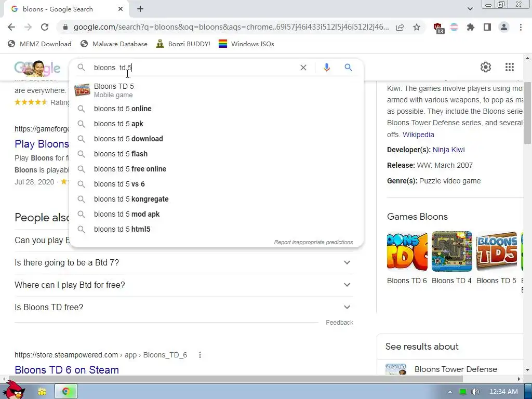Image resolution: width=532 pixels, height=399 pixels.
Task: Select the bloons - Google Search tab
Action: click(66, 9)
